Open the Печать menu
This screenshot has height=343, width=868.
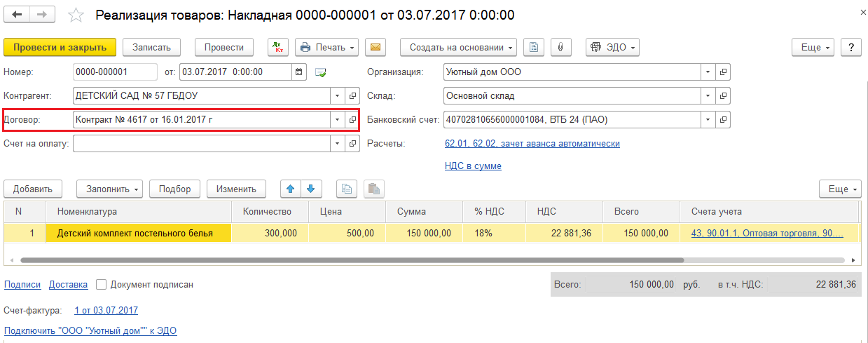(326, 47)
